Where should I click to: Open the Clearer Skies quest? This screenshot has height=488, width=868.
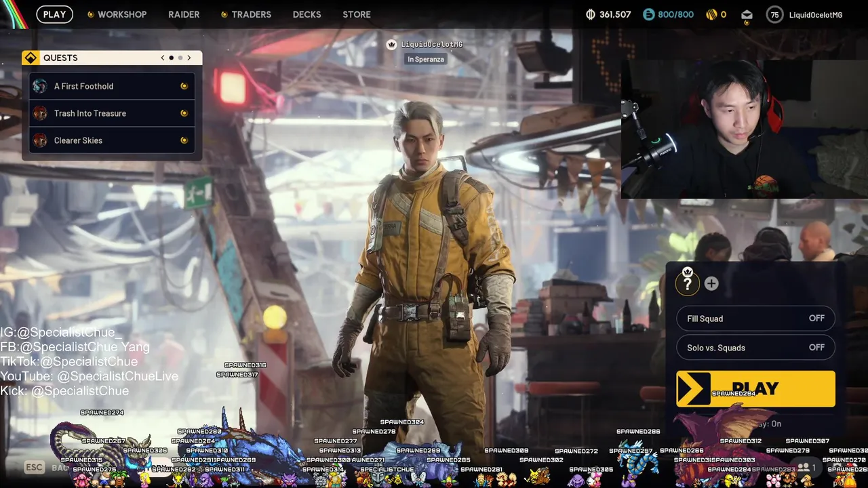click(x=113, y=140)
